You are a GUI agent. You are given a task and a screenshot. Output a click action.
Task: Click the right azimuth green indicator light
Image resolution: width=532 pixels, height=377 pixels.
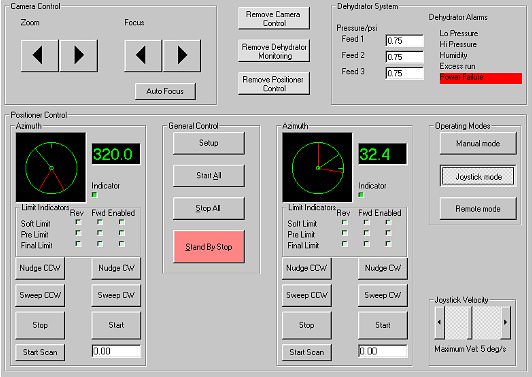361,195
